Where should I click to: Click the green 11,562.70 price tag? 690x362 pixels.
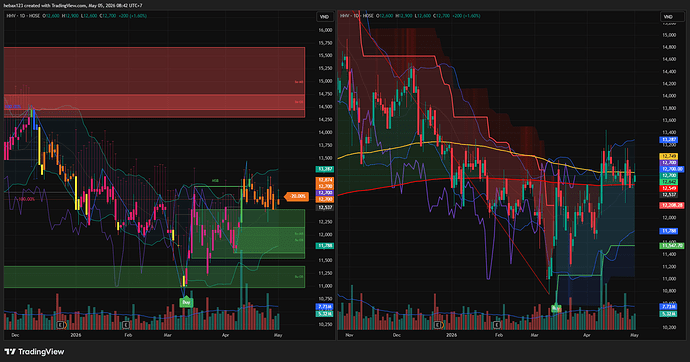point(672,246)
